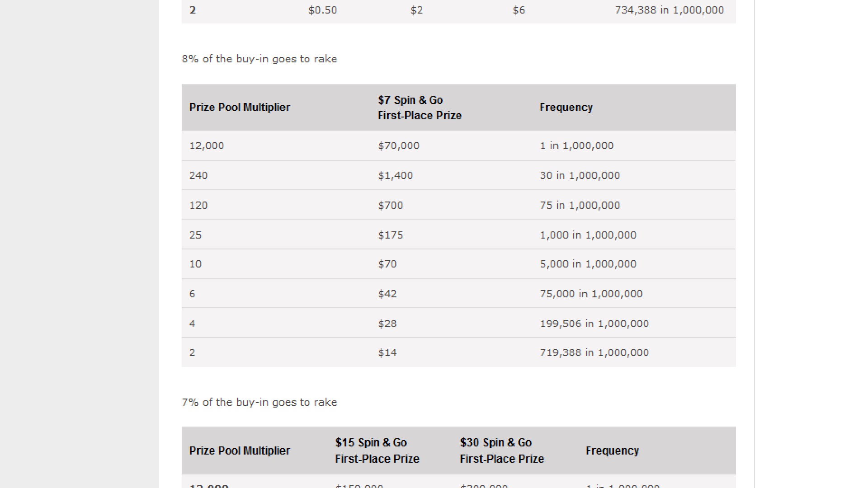Click the "8% of the buy-in goes to rake" text
868x488 pixels.
click(x=259, y=59)
